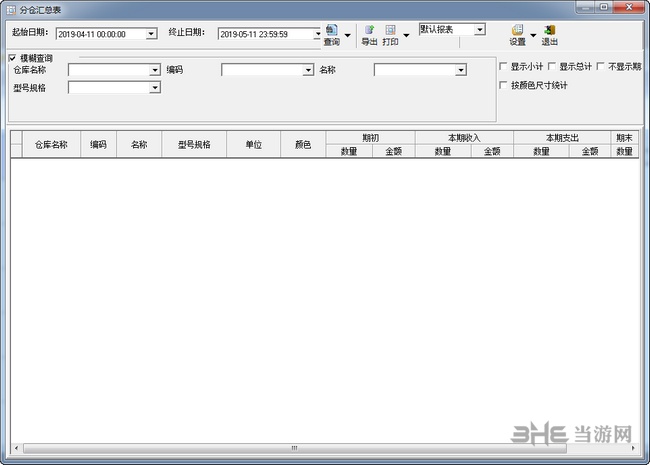Click the 名称 column header in table
The height and width of the screenshot is (465, 650).
[x=139, y=144]
